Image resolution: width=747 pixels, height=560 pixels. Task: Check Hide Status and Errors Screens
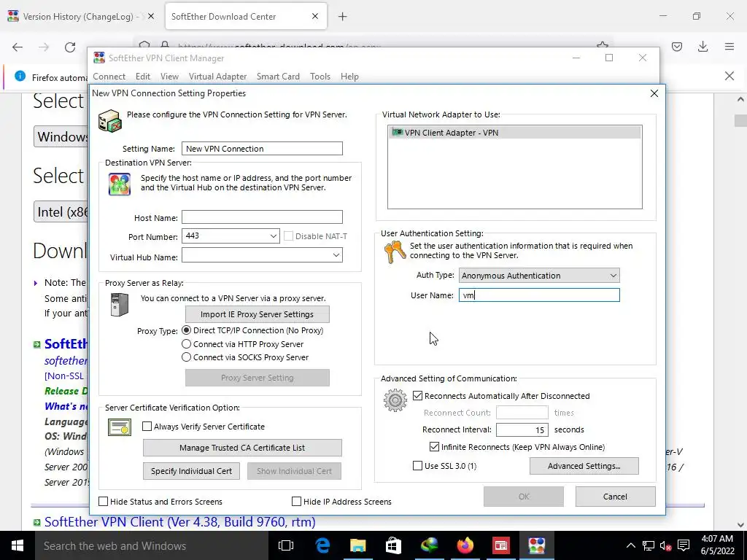[104, 502]
